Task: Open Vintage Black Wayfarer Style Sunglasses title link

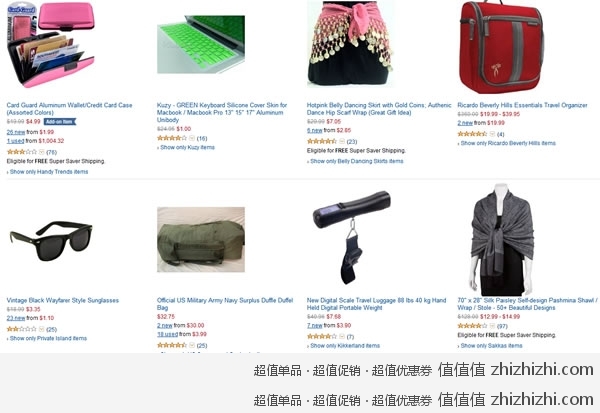Action: [63, 300]
